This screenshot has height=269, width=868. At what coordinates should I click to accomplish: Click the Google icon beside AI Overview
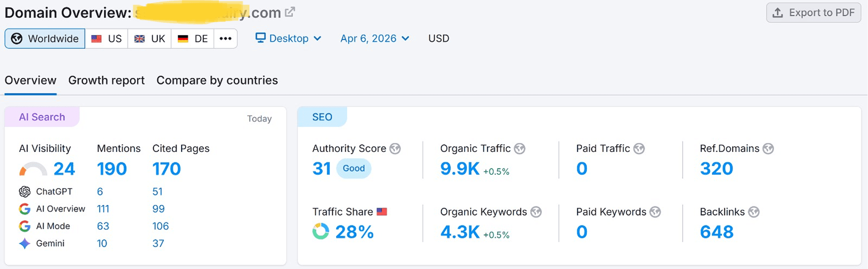tap(24, 209)
